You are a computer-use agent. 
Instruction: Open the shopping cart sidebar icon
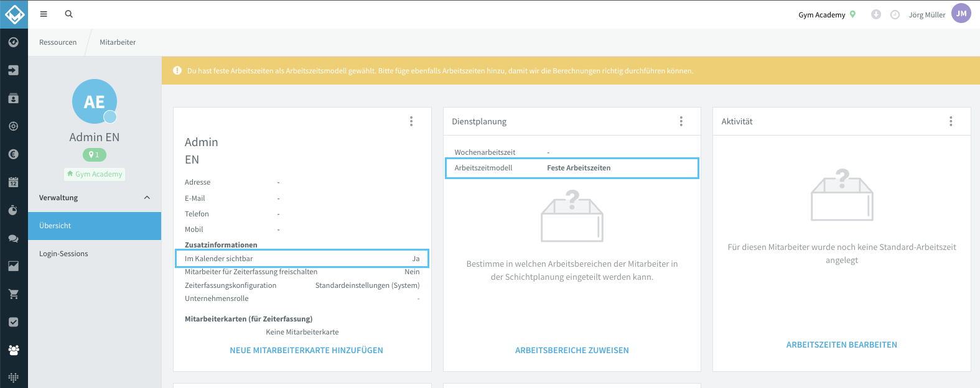(14, 294)
